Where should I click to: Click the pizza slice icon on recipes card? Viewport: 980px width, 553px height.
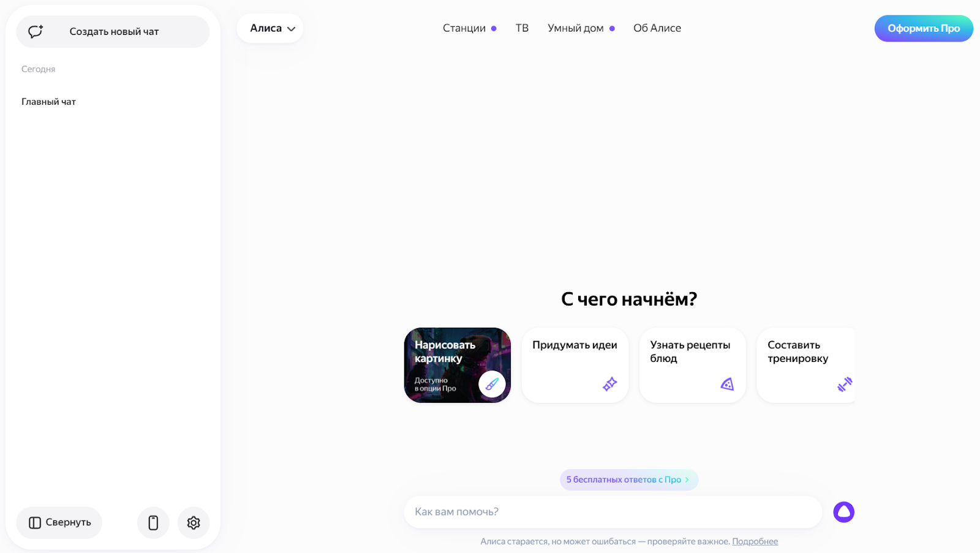tap(727, 384)
